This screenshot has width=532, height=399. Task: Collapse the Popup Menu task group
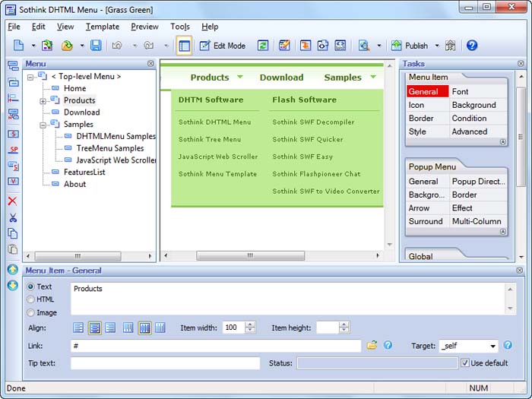(x=503, y=232)
